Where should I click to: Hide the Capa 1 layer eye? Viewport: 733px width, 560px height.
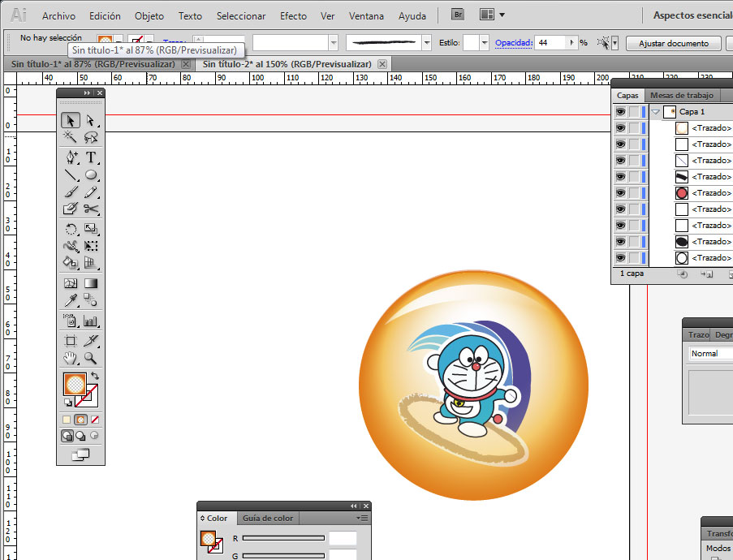pos(620,112)
